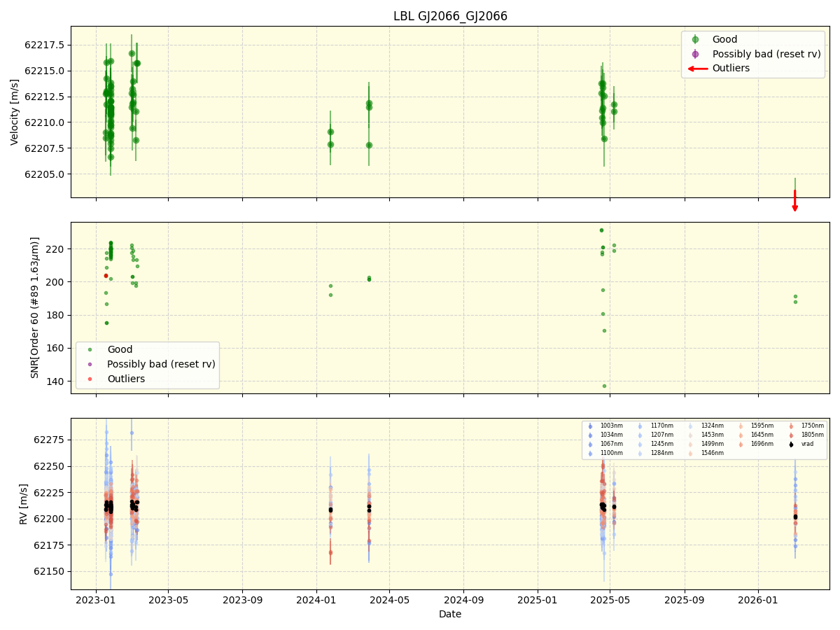Click the 62150 RV tick label
This screenshot has height=630, width=840.
coord(50,571)
